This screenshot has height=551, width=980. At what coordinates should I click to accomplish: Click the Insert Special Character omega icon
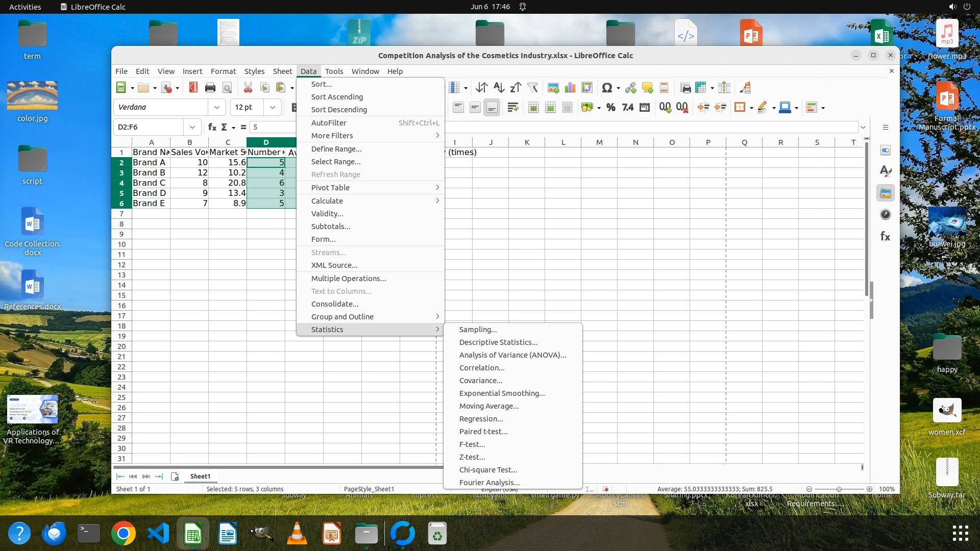(x=606, y=88)
